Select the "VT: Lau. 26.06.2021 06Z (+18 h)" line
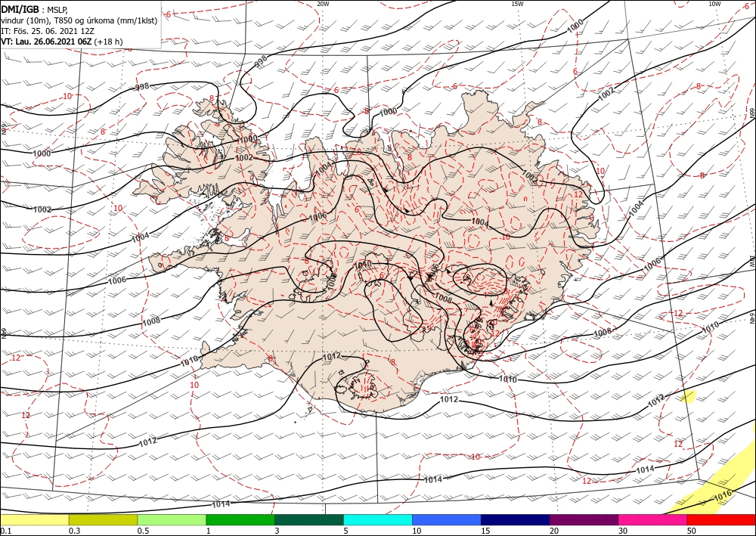This screenshot has width=756, height=536. pos(62,42)
